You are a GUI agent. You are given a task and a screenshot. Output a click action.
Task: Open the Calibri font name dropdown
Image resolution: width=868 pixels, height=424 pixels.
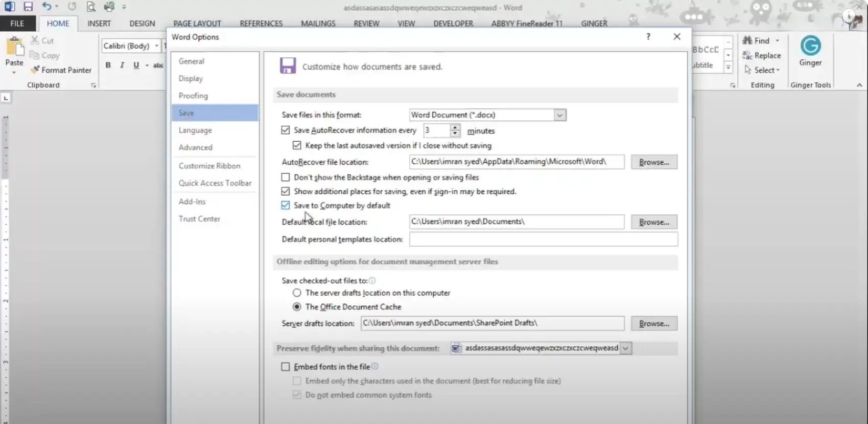coord(156,46)
